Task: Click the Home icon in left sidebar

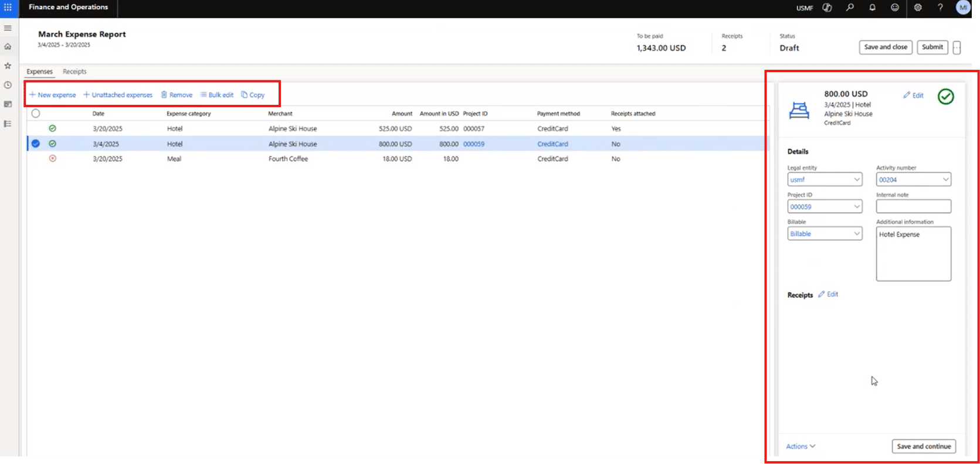Action: point(8,46)
